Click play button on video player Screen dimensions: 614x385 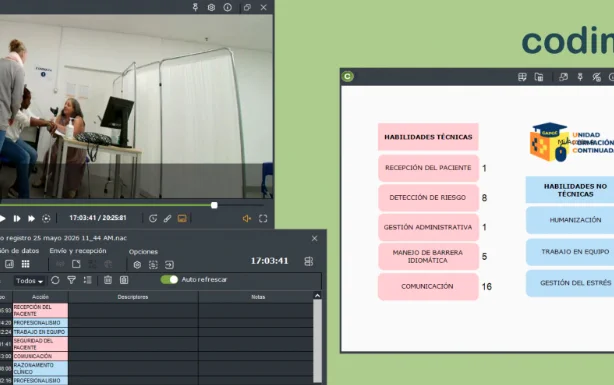[x=2, y=219]
